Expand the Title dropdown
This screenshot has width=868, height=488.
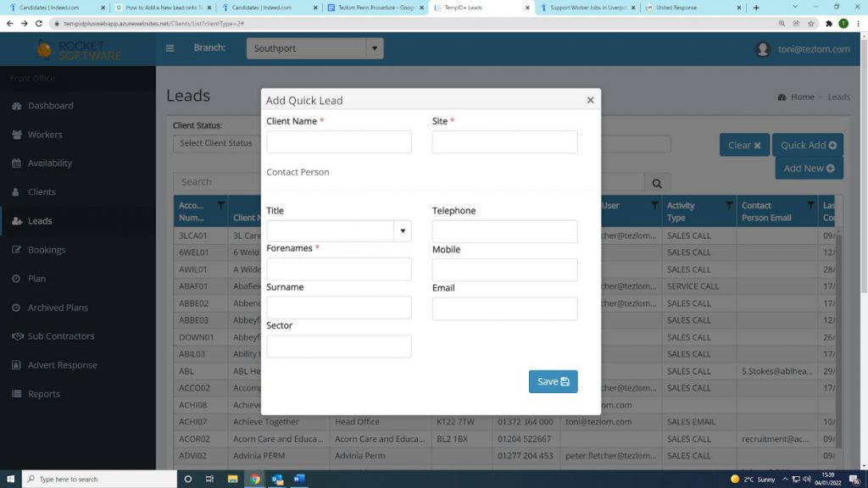[403, 231]
